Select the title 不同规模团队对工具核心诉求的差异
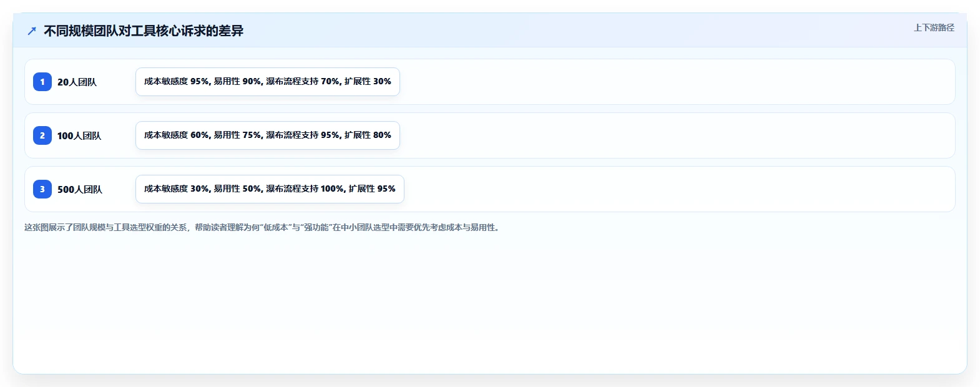The image size is (980, 387). coord(144,31)
